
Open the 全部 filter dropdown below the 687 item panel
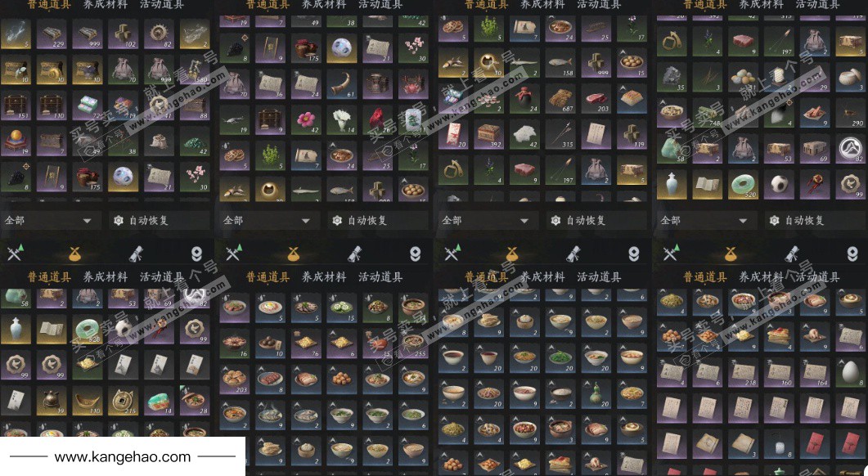click(x=488, y=220)
